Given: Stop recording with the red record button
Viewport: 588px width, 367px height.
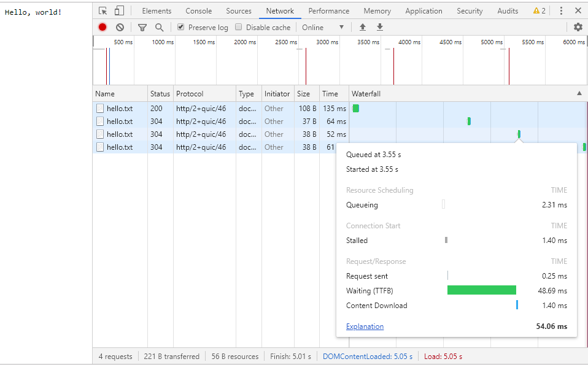Looking at the screenshot, I should (103, 27).
